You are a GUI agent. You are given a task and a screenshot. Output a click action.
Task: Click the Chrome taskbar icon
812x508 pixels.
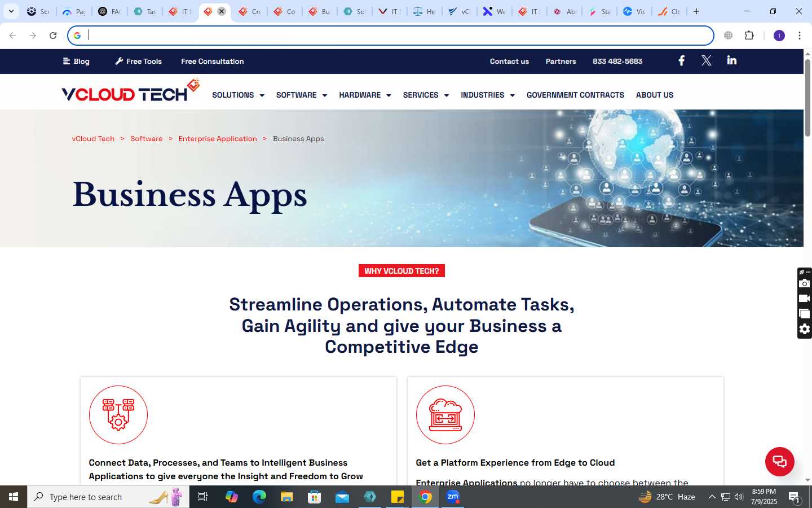[426, 497]
